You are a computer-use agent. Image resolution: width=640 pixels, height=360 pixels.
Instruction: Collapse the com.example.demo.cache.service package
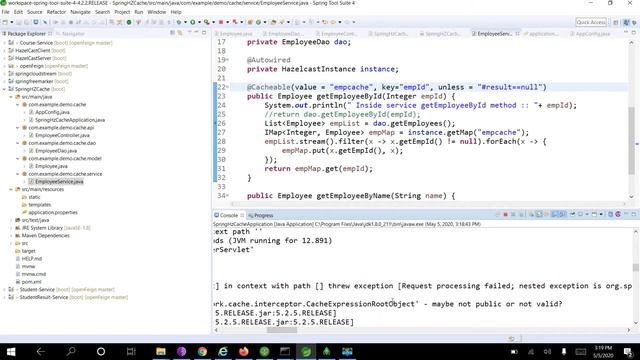coord(18,174)
